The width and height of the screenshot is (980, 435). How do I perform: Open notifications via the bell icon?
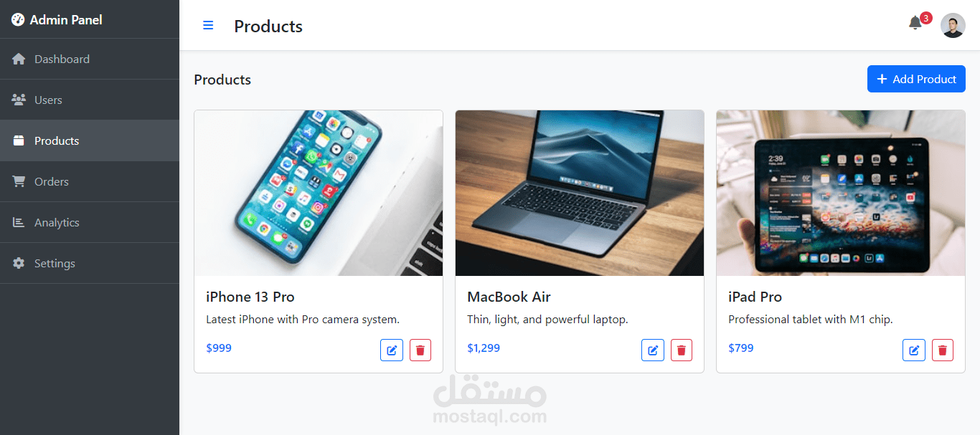[x=915, y=23]
